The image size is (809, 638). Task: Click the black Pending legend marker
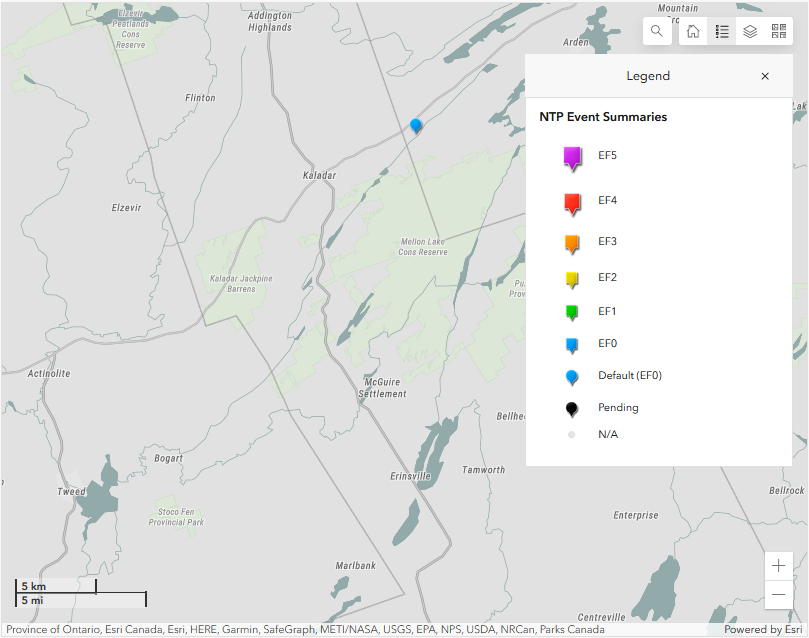click(572, 408)
